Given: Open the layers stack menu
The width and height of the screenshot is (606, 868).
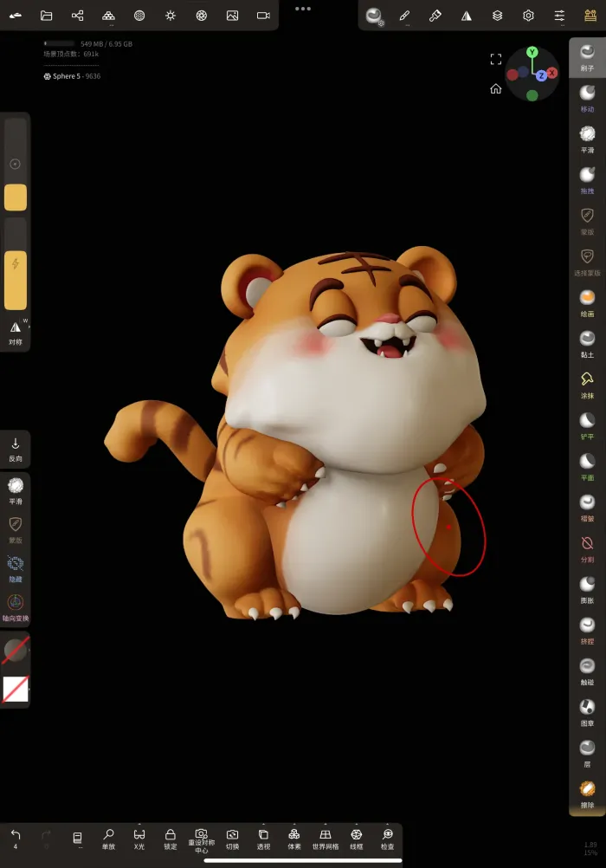Looking at the screenshot, I should pyautogui.click(x=497, y=16).
